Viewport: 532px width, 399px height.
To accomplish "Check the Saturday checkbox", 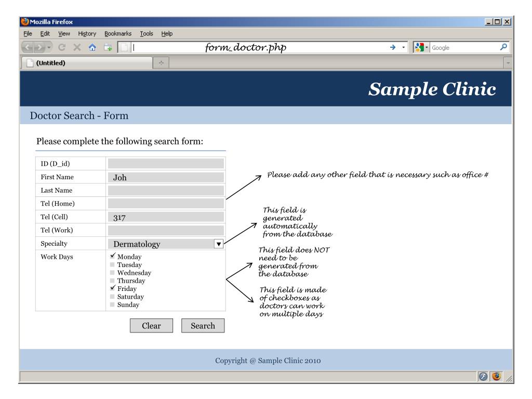I will click(112, 297).
